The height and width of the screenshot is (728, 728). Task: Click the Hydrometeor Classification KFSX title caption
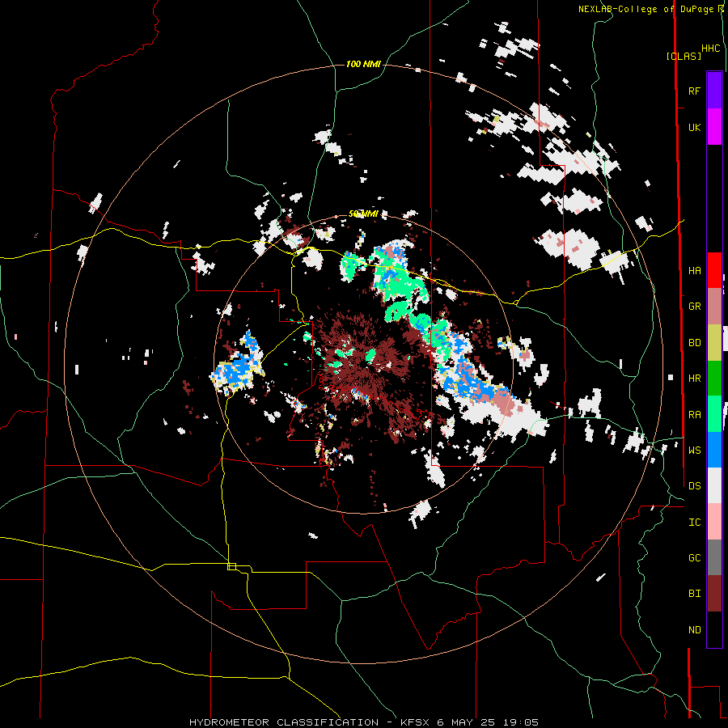[x=363, y=722]
